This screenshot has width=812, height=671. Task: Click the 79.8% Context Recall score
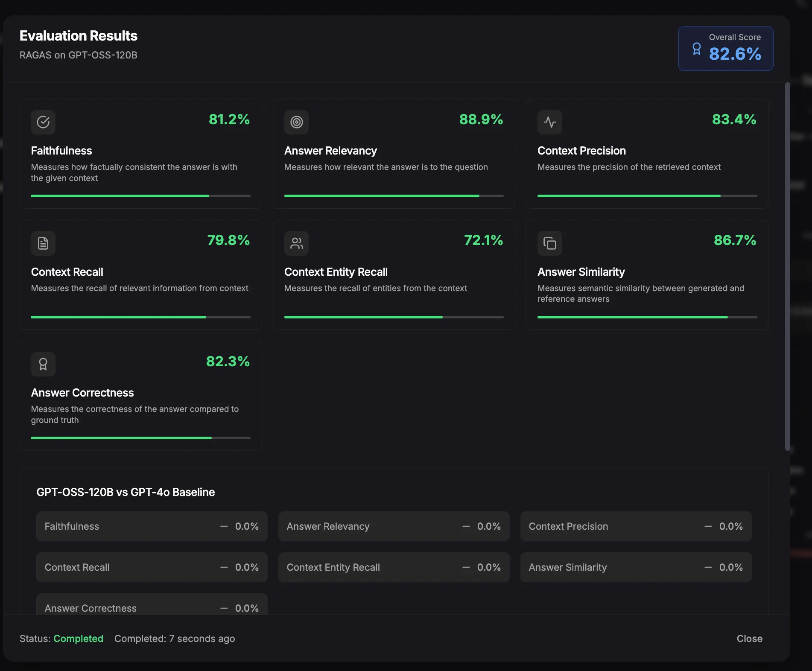tap(228, 240)
